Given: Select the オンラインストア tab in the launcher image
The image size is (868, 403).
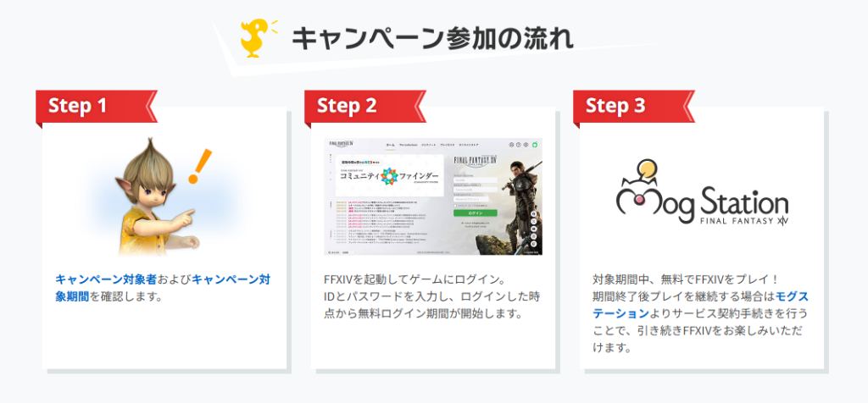Looking at the screenshot, I should 468,145.
